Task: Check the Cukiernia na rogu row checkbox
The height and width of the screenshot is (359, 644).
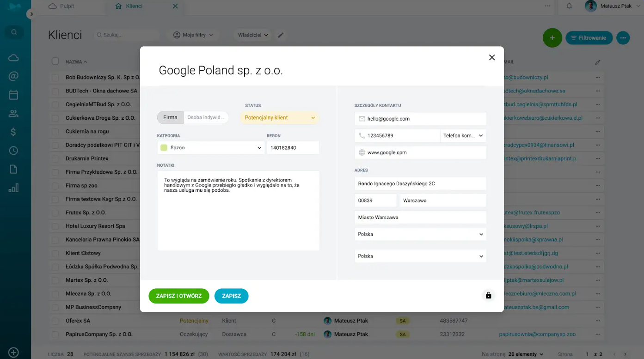Action: point(55,132)
